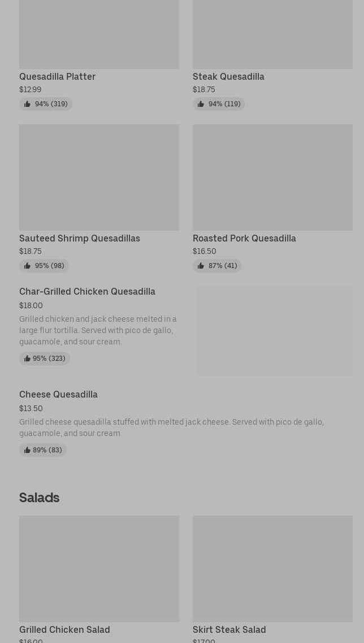Click the Skirt Steak Salad photo

[x=272, y=568]
